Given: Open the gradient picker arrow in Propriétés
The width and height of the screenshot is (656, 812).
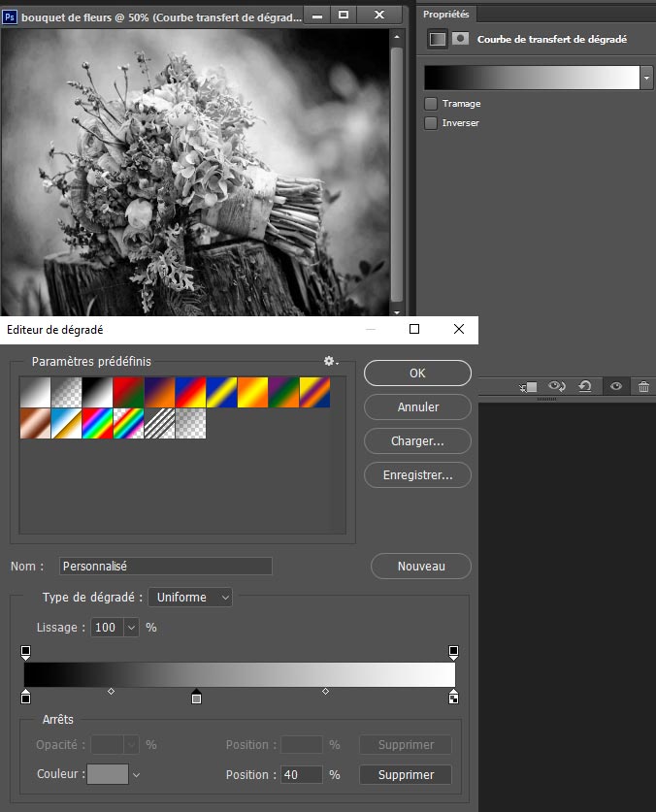Looking at the screenshot, I should coord(646,78).
